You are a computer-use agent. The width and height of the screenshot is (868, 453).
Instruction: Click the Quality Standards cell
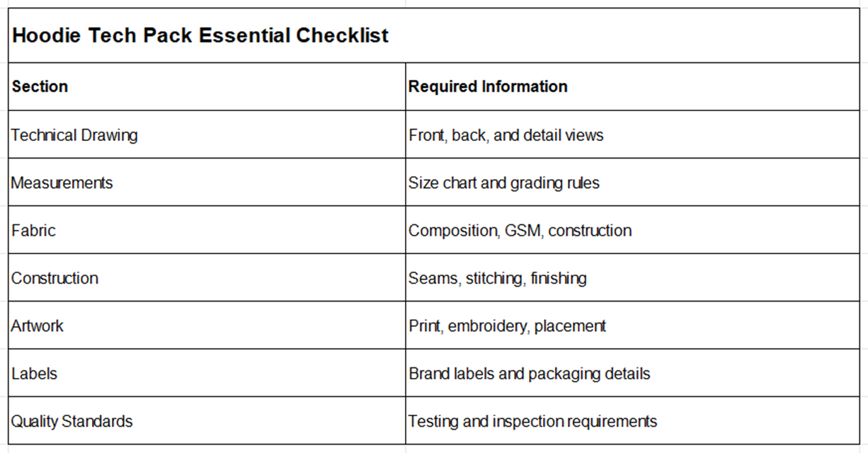[x=207, y=420]
